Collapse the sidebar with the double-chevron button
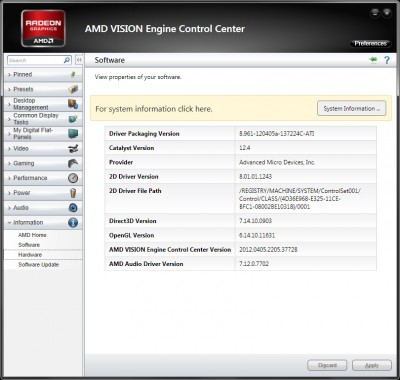Image resolution: width=400 pixels, height=380 pixels. 79,60
